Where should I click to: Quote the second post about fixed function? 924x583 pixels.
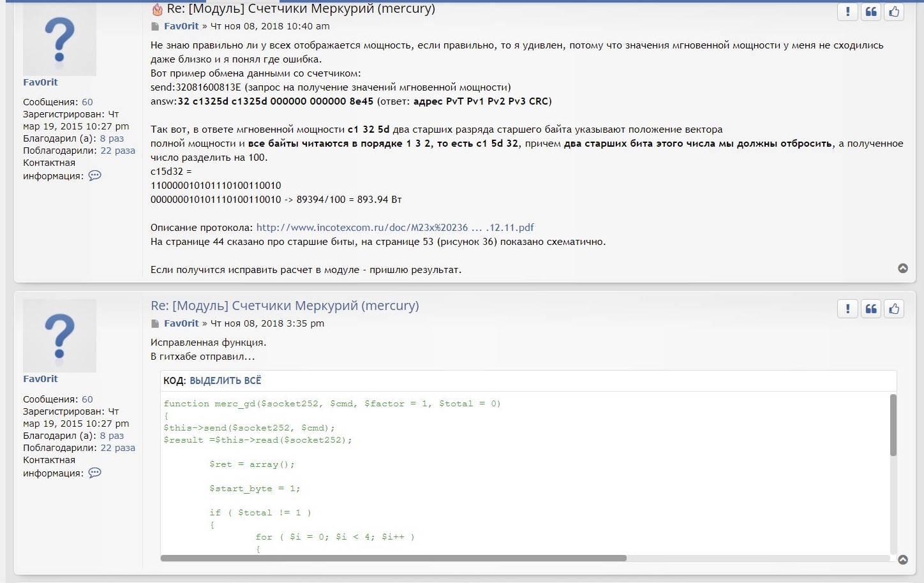click(871, 309)
